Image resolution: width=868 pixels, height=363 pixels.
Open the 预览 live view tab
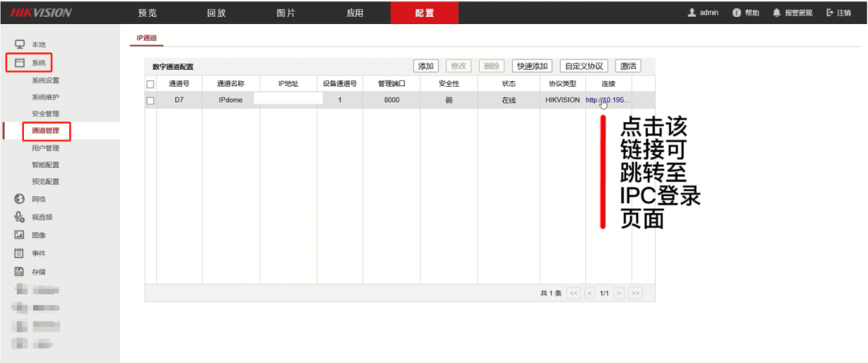[x=148, y=13]
